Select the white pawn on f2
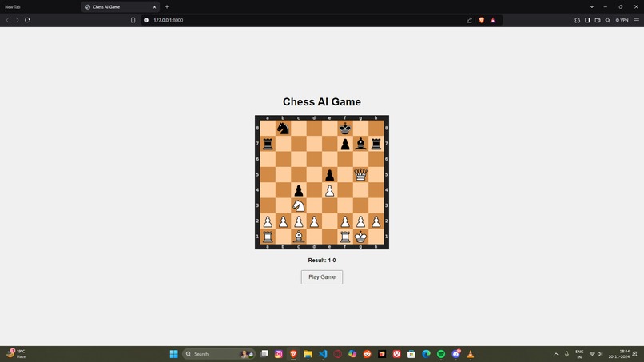 coord(345,221)
